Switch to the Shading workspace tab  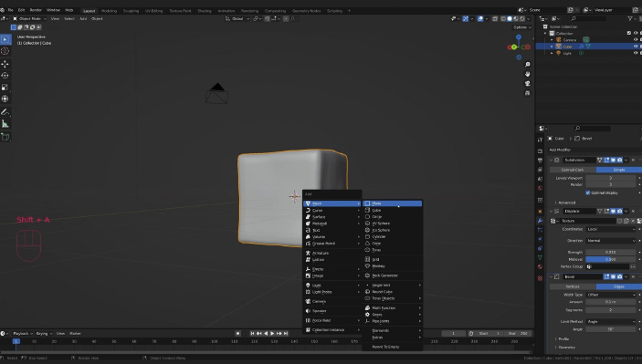tap(205, 11)
